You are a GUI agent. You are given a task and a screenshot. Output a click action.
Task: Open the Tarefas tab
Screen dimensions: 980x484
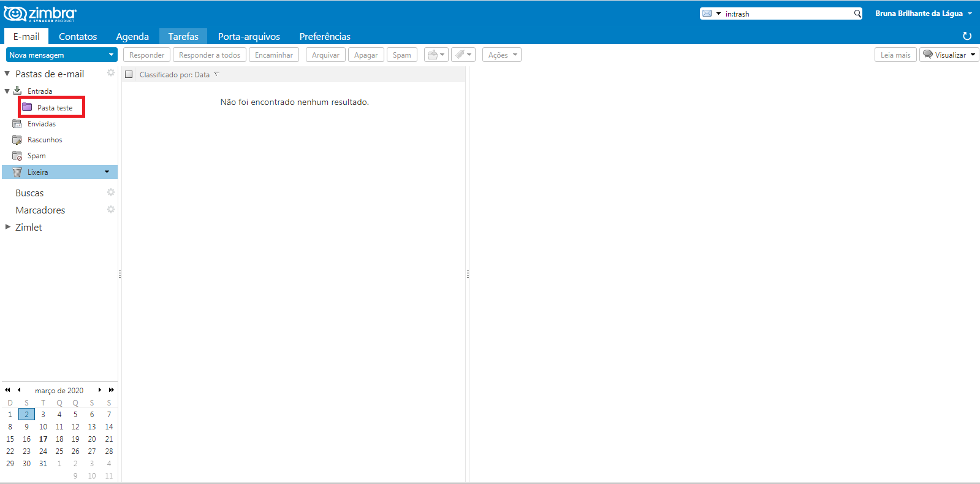[x=183, y=36]
